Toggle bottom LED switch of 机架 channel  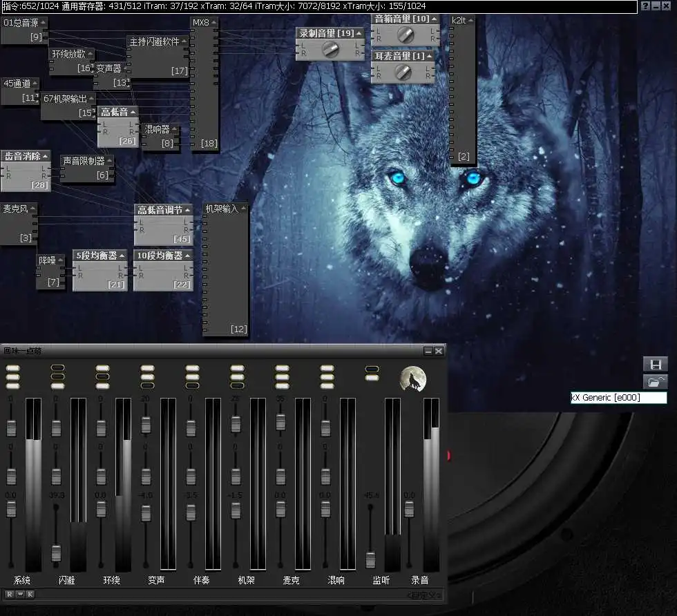click(237, 385)
